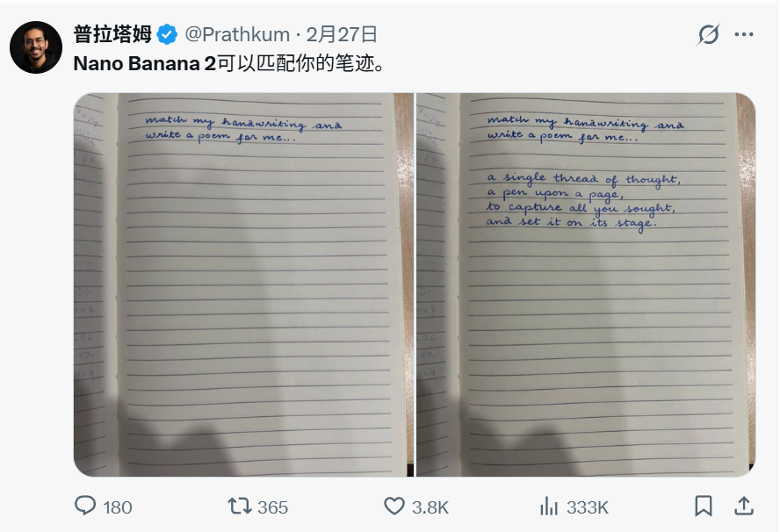
Task: Open the view analytics bar-chart icon
Action: tap(549, 506)
